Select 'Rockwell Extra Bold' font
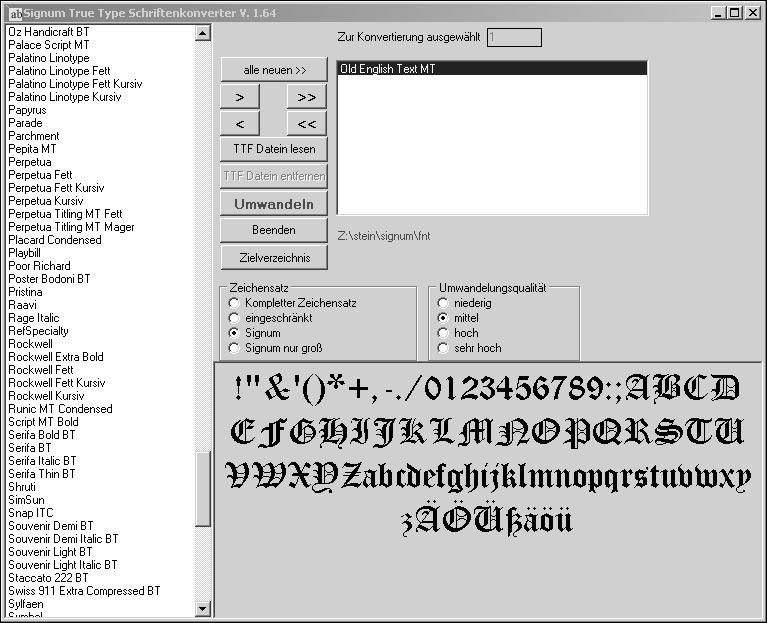The width and height of the screenshot is (767, 623). pyautogui.click(x=56, y=357)
